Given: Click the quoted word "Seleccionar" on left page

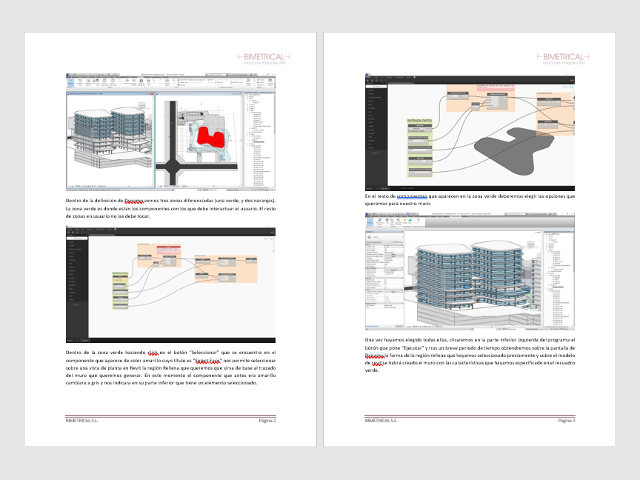Looking at the screenshot, I should point(204,353).
